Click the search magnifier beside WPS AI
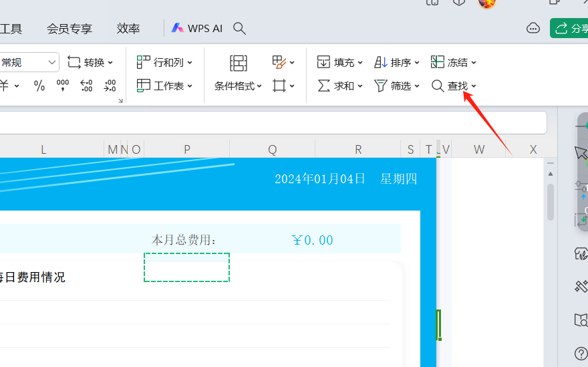Image resolution: width=588 pixels, height=367 pixels. pos(239,29)
